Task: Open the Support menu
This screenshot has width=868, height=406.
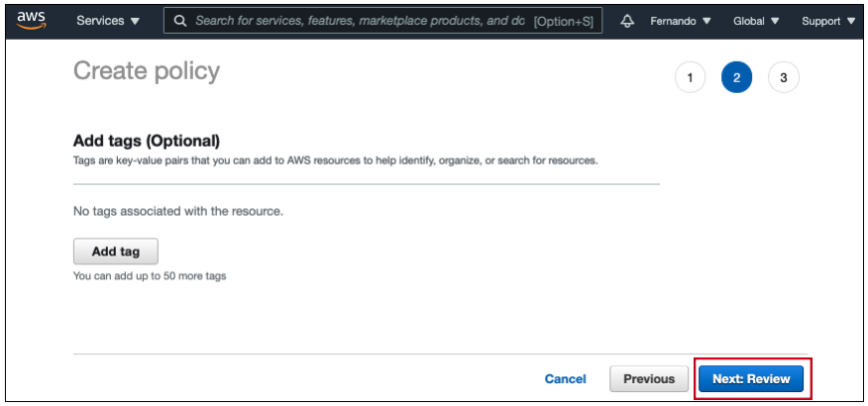Action: (828, 21)
